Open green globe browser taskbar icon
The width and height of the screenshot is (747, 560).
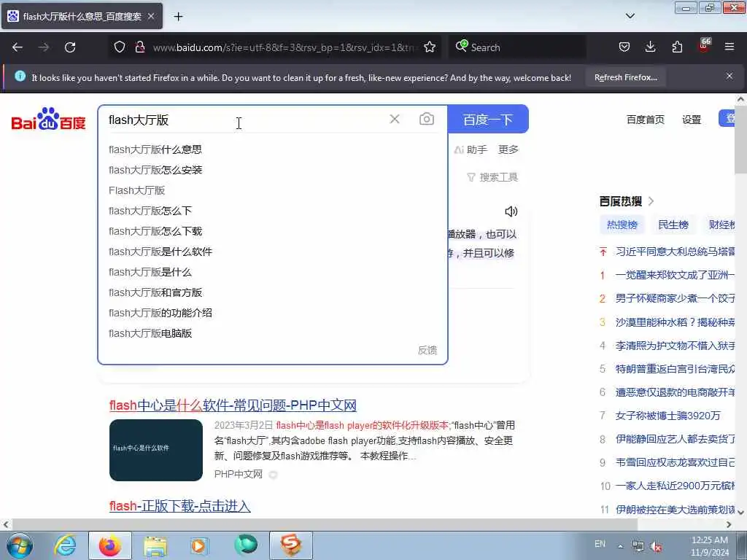click(246, 545)
